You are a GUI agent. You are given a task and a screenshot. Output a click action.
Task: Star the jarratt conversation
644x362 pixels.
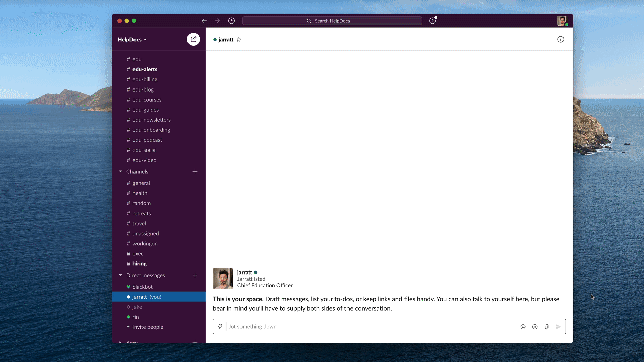[239, 40]
